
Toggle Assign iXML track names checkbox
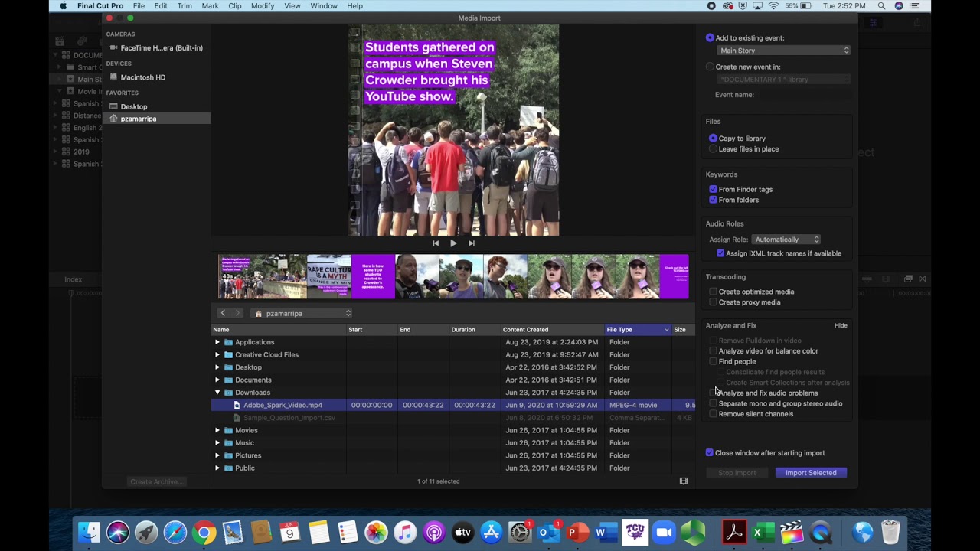[720, 253]
